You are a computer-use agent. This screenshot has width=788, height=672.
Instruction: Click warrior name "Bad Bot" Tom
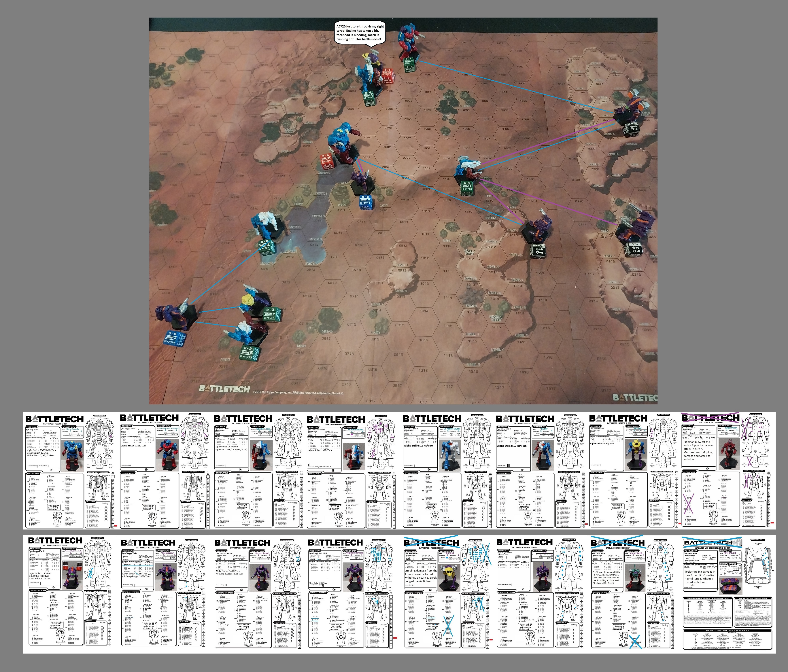tap(263, 429)
